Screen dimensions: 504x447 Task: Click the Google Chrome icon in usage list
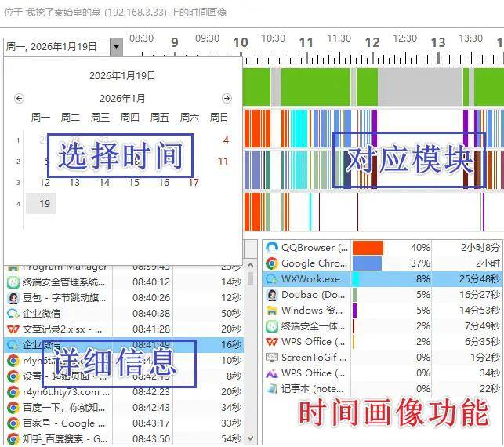tap(272, 263)
